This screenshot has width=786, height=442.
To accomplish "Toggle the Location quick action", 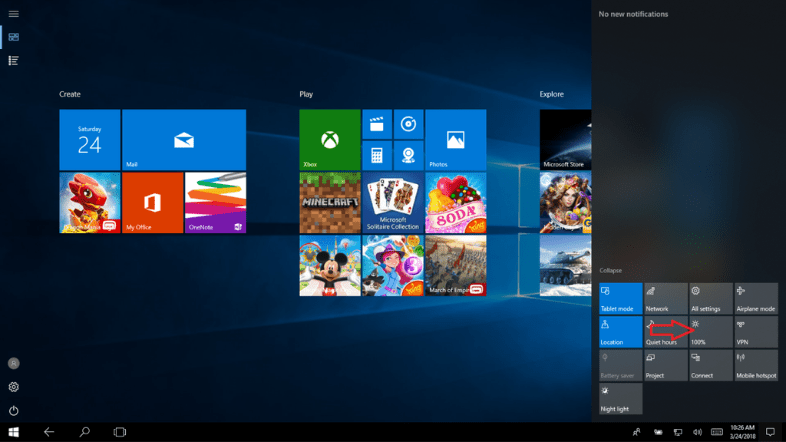I will click(x=620, y=332).
